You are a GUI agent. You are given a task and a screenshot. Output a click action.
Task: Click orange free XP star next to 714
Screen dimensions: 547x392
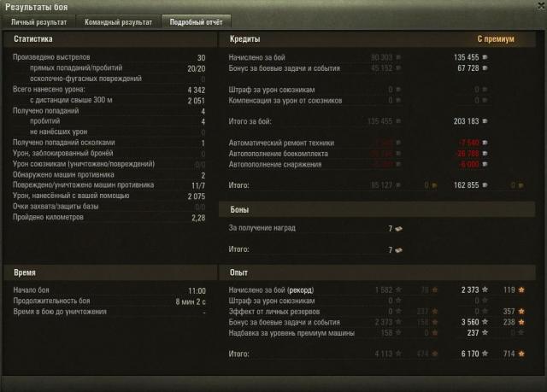(521, 354)
